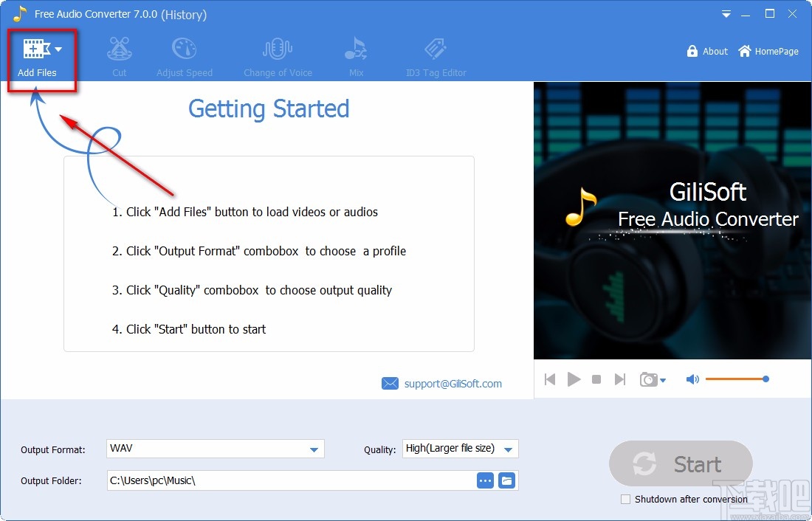Go to HomePage link
The width and height of the screenshot is (812, 521).
click(768, 51)
